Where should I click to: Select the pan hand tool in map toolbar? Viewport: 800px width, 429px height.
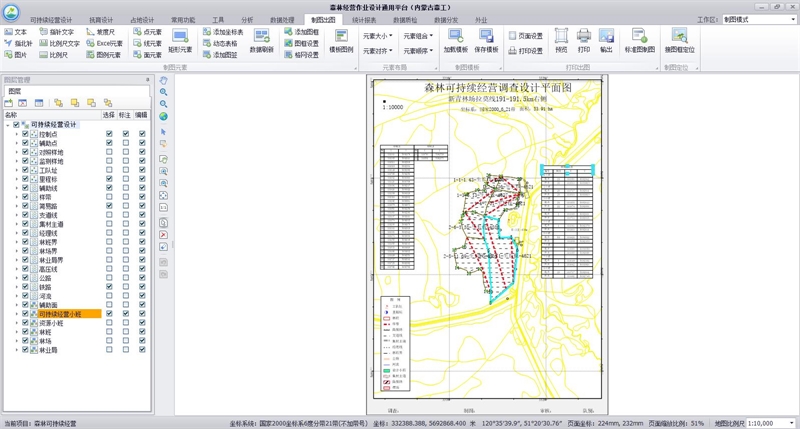(x=164, y=80)
